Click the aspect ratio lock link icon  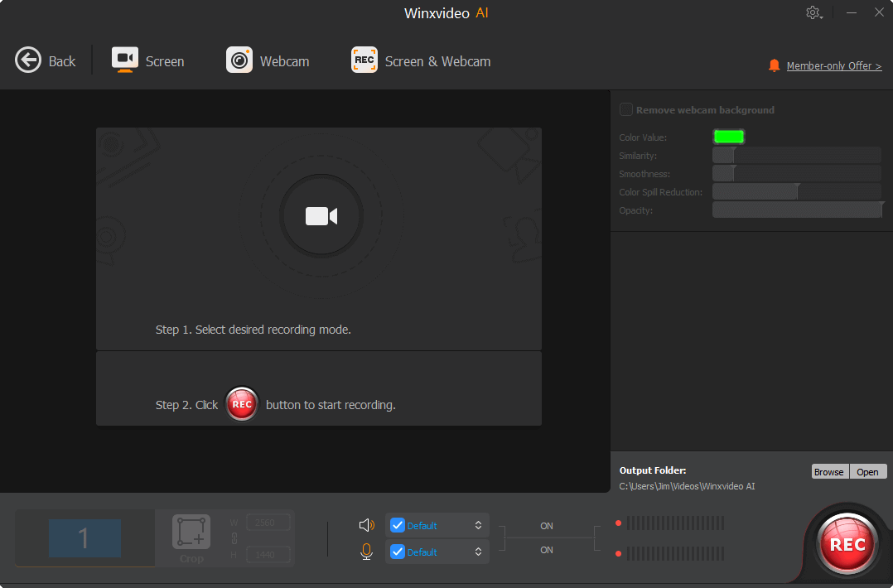click(x=234, y=538)
